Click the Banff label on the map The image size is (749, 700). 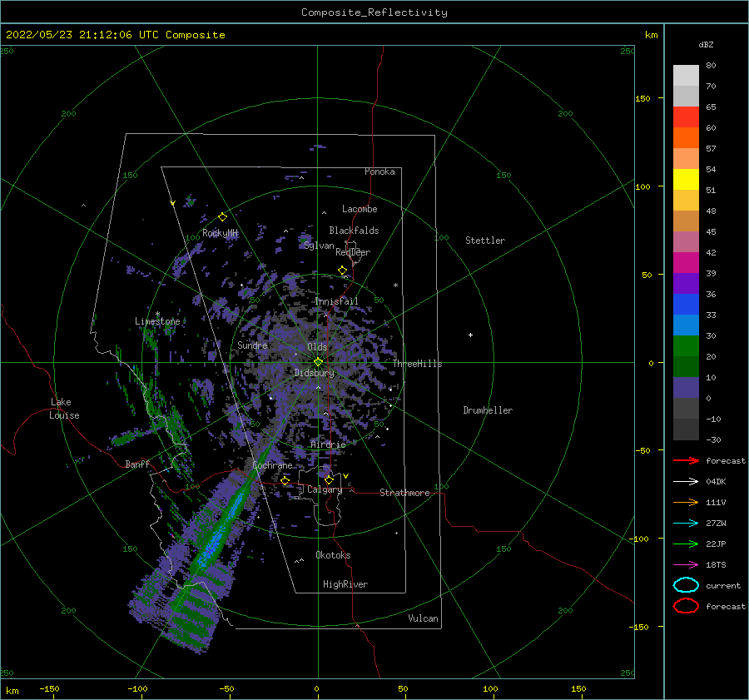point(137,464)
